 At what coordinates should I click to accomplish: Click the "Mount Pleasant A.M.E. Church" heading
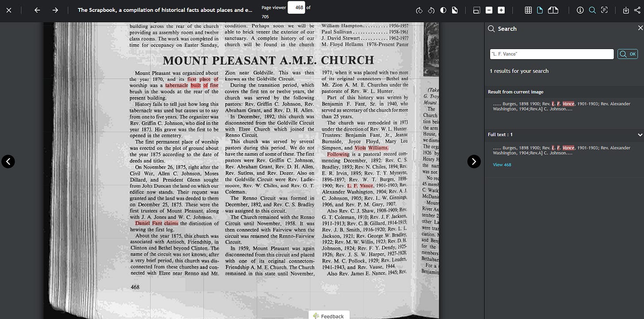[x=268, y=61]
